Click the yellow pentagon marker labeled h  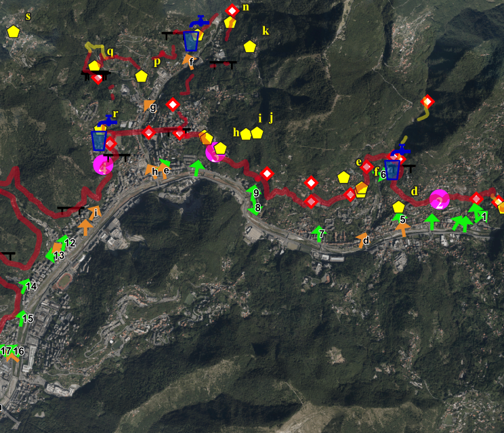pos(245,133)
